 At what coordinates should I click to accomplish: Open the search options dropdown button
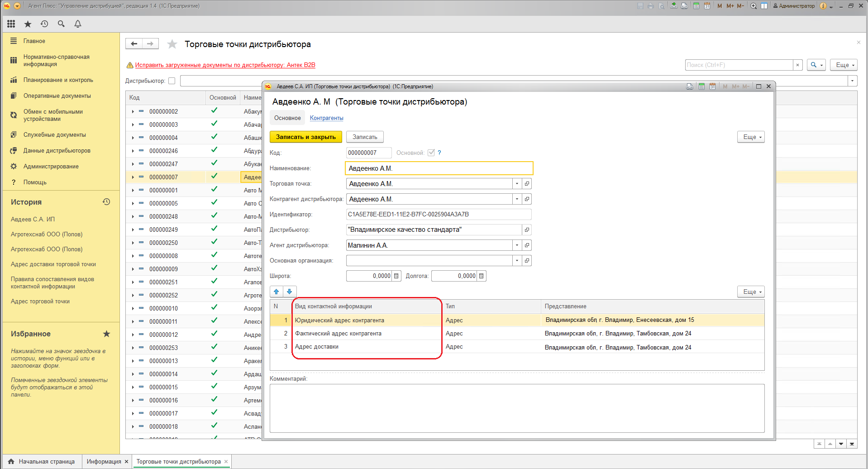pos(817,65)
